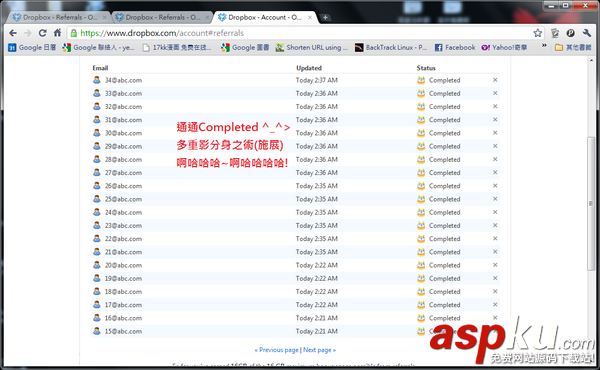Screen dimensions: 600x370
Task: Open the Google Books bookmark
Action: [x=245, y=47]
